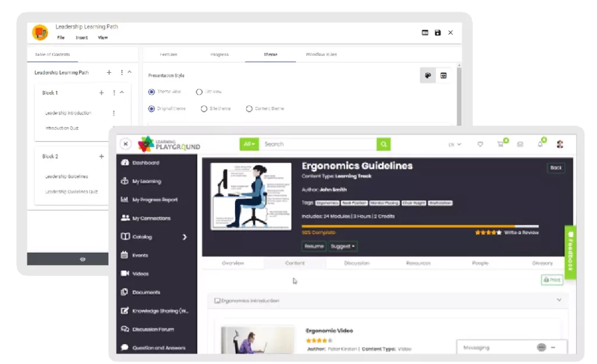
Task: Collapse Block 1 with its chevron
Action: click(x=122, y=93)
